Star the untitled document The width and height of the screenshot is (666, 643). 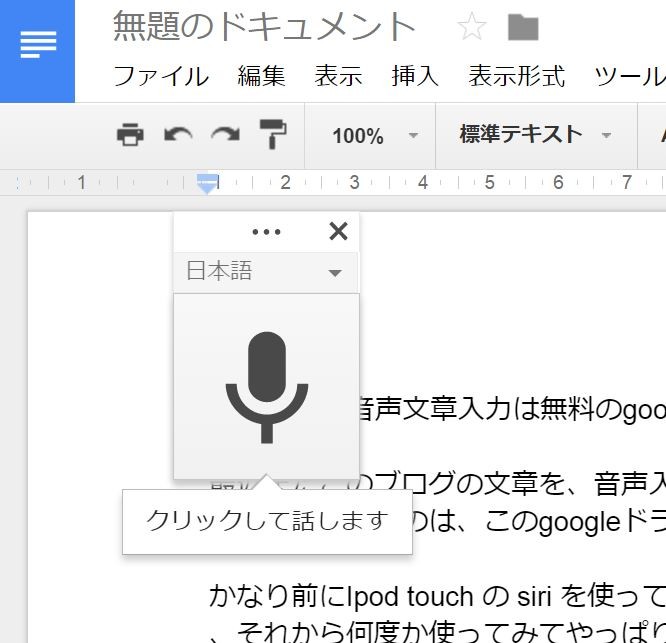point(471,26)
